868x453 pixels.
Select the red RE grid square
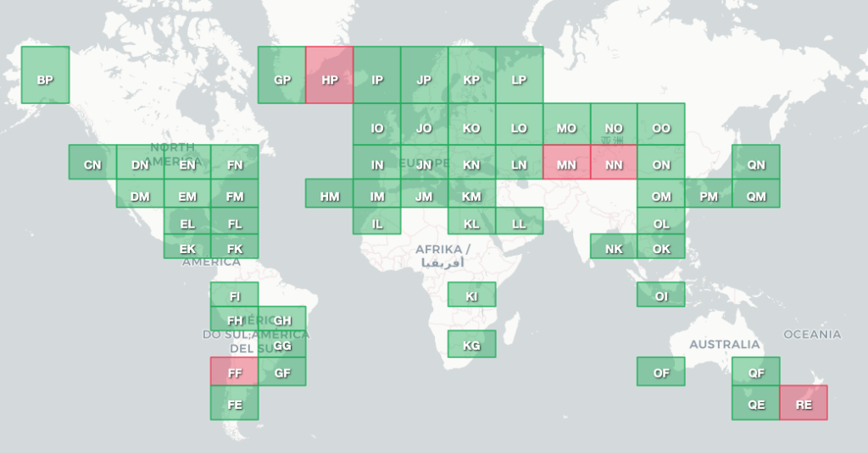click(804, 403)
